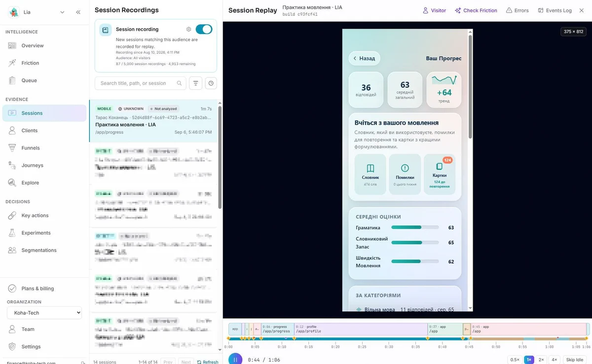Click the replay viewport scrollbar
Screen dimensions: 592x364
tap(470, 86)
